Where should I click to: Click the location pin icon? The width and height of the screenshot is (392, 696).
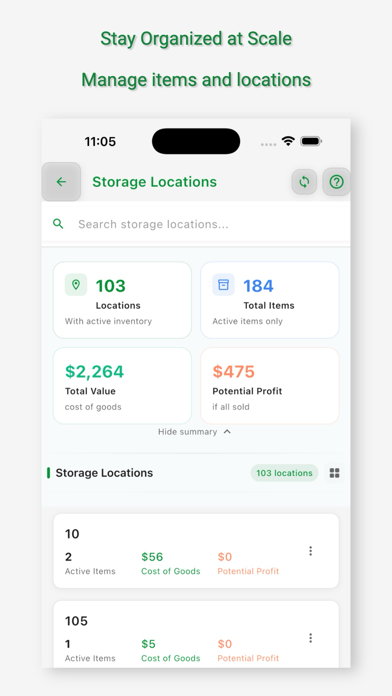[76, 285]
